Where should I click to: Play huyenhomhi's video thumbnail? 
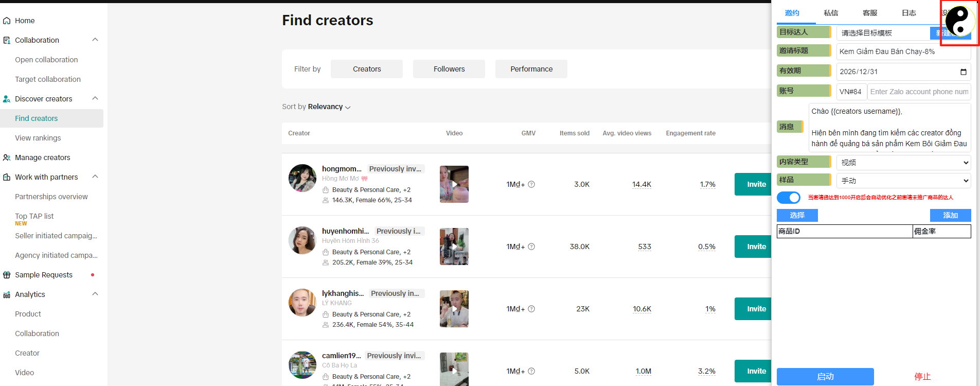pyautogui.click(x=454, y=247)
